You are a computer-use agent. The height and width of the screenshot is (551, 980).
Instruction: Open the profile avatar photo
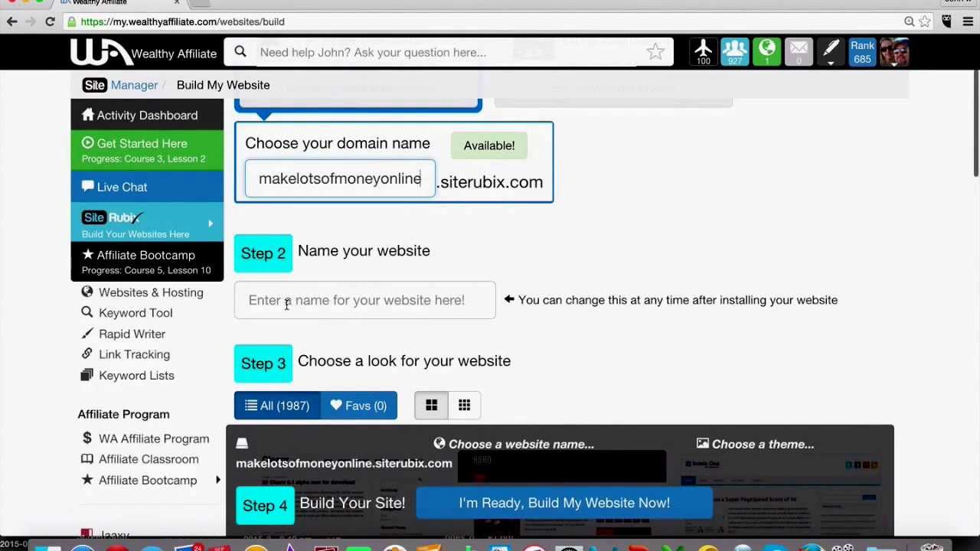click(x=894, y=52)
